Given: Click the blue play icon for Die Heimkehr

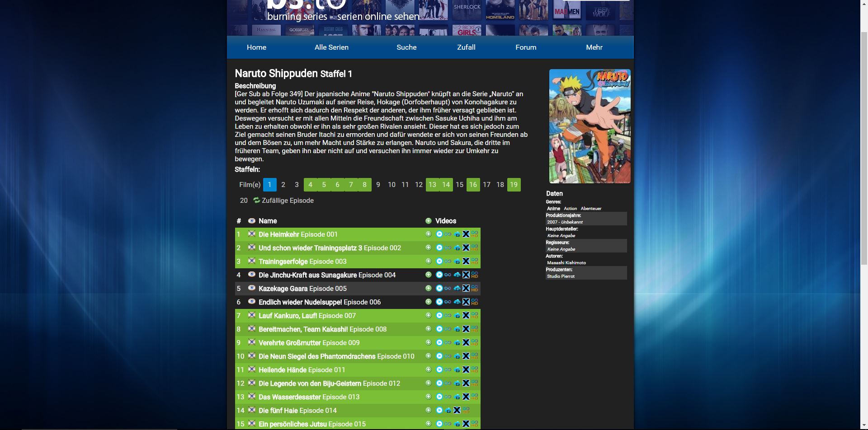Looking at the screenshot, I should coord(439,234).
